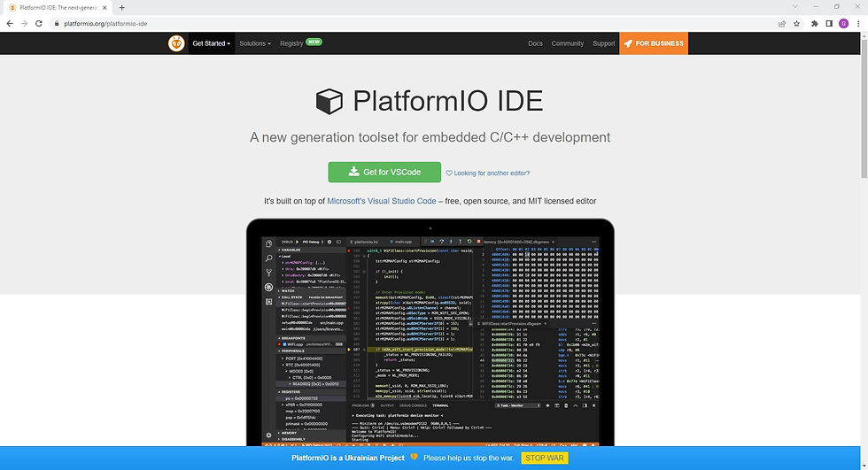Click the page's vertical scrollbar thumb
868x470 pixels.
click(x=864, y=108)
